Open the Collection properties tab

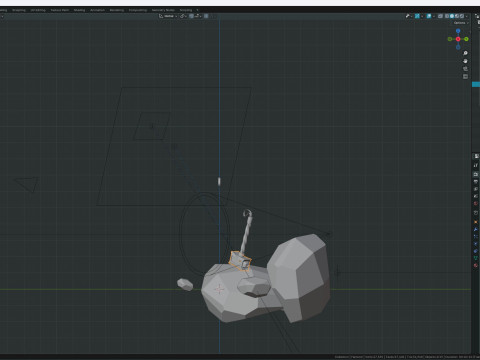(476, 213)
